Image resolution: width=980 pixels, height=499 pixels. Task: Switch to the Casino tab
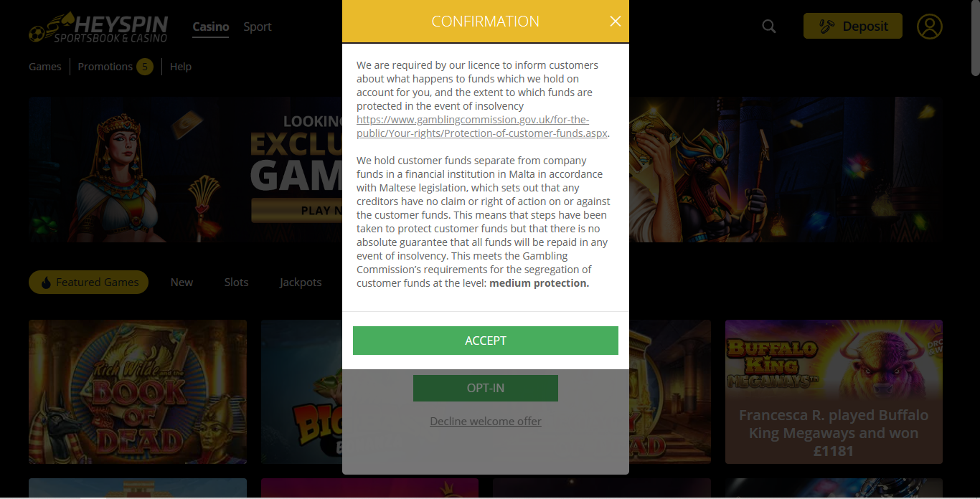pos(211,27)
